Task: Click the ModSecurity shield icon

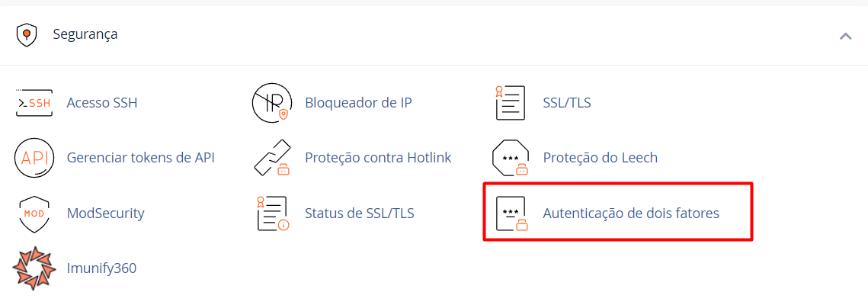Action: [x=34, y=213]
